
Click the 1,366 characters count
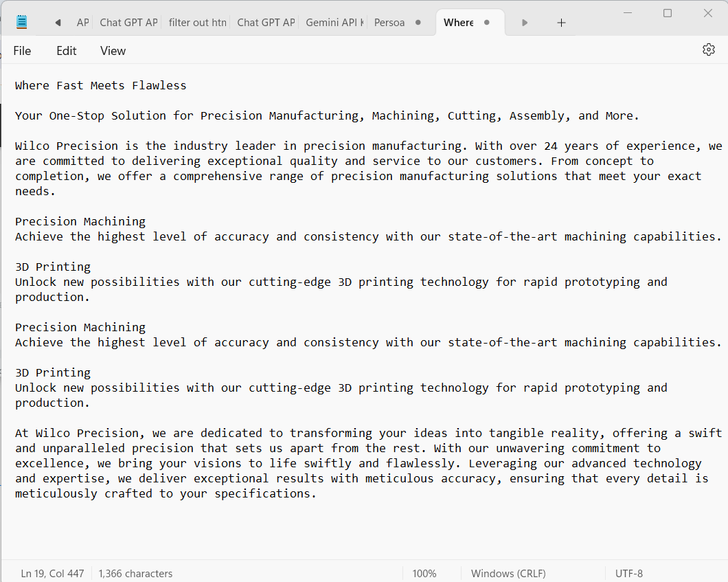pyautogui.click(x=135, y=574)
